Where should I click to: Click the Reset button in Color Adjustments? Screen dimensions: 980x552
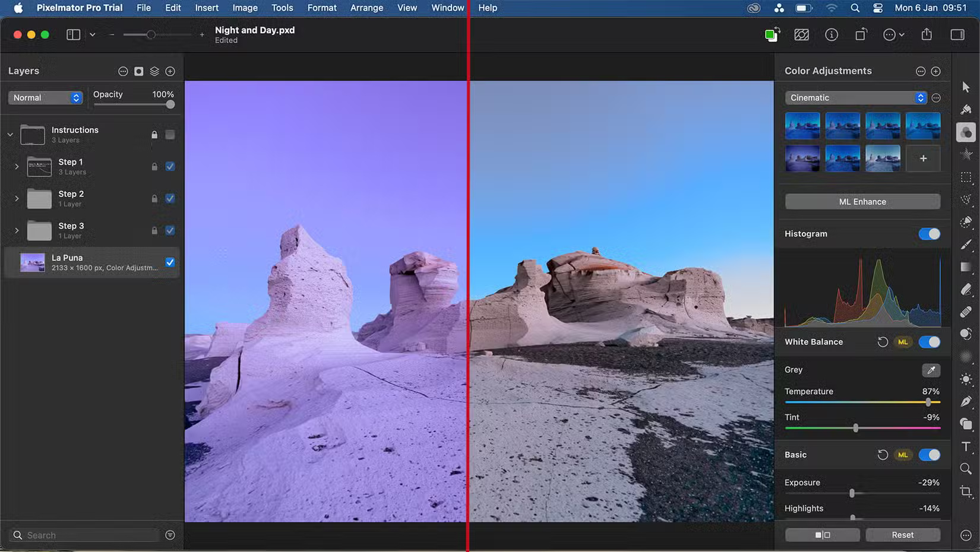902,535
